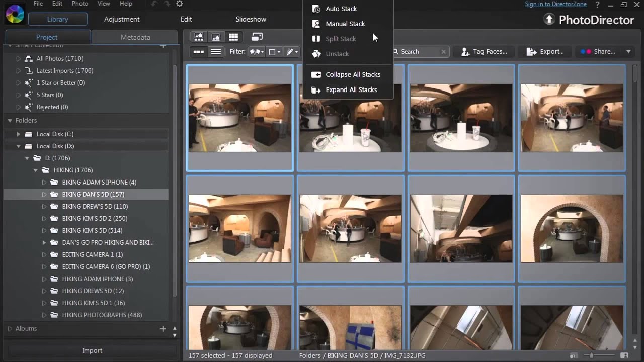This screenshot has height=362, width=644.
Task: Select list view icon in filter bar
Action: pos(216,52)
